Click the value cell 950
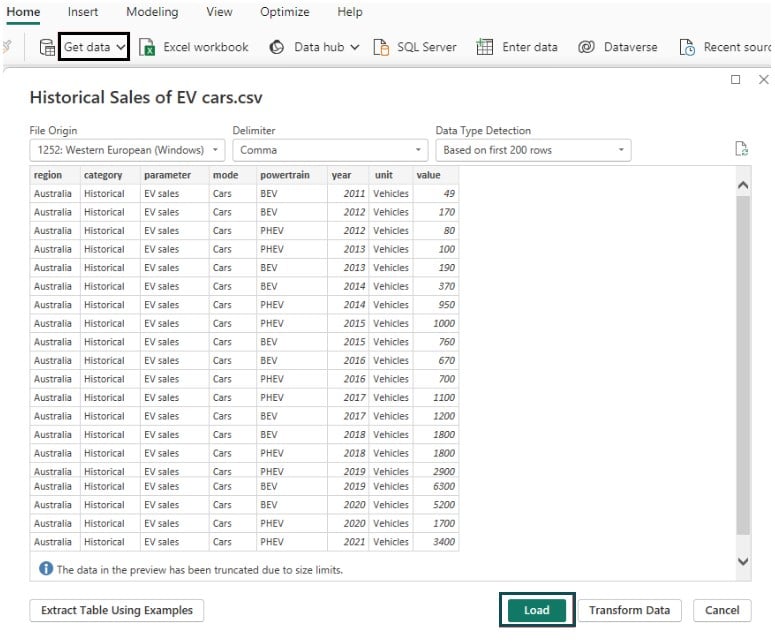The width and height of the screenshot is (775, 643). (x=436, y=305)
